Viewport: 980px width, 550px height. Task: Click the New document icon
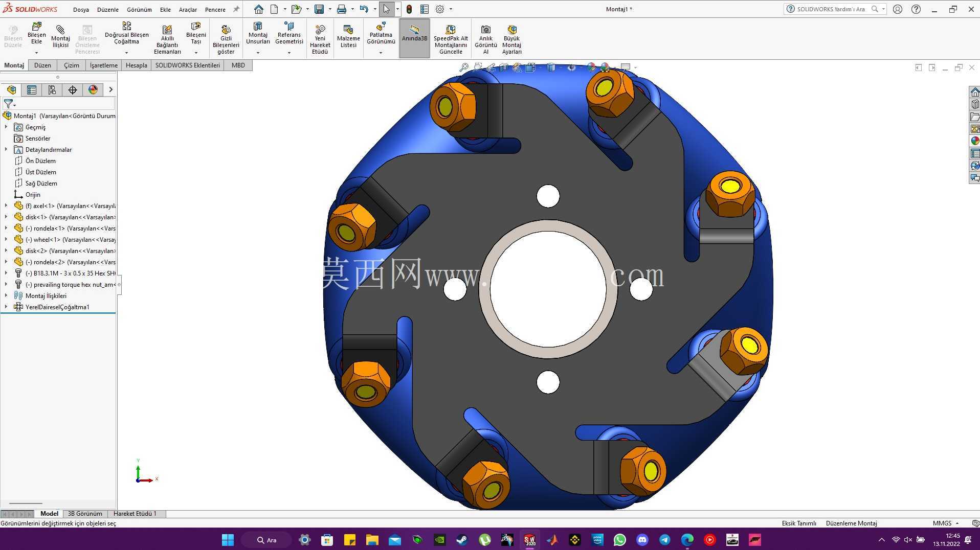(x=274, y=9)
